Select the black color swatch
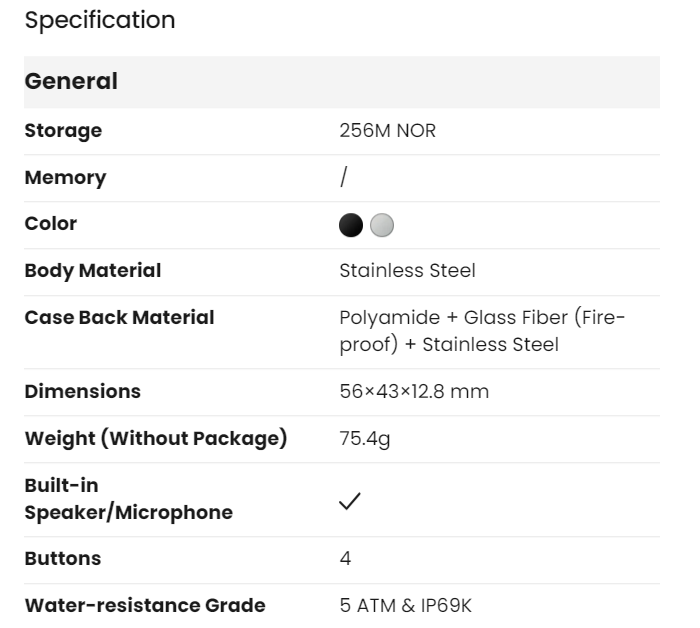Screen dimensions: 700x628 [x=351, y=225]
